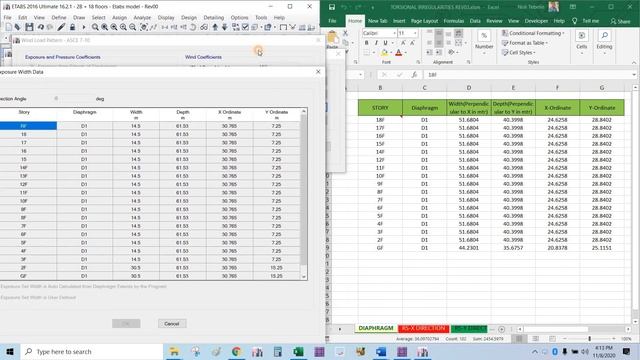This screenshot has width=640, height=360.
Task: Click the Editing magnifier icon in Excel ribbon
Action: click(x=604, y=36)
